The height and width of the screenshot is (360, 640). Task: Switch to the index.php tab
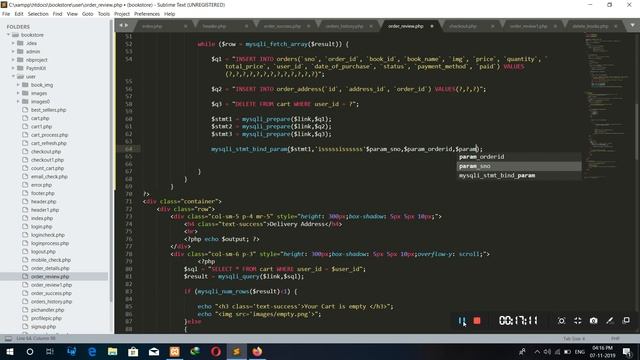click(152, 26)
